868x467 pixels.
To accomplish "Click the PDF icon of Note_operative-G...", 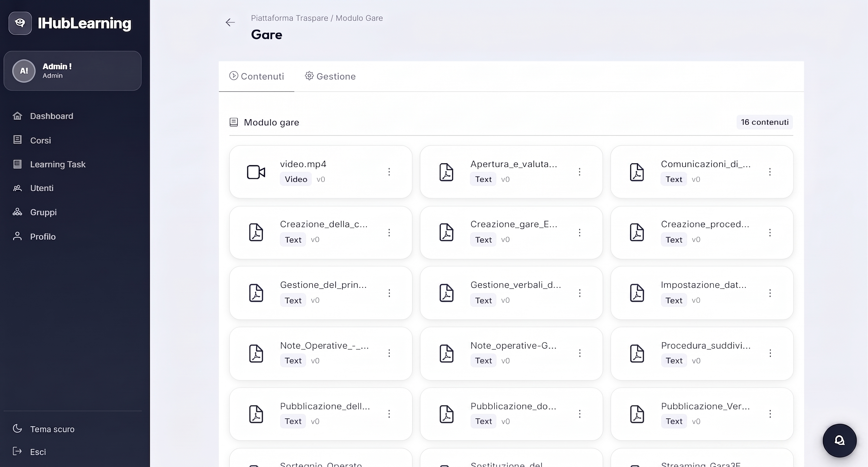I will pos(446,353).
